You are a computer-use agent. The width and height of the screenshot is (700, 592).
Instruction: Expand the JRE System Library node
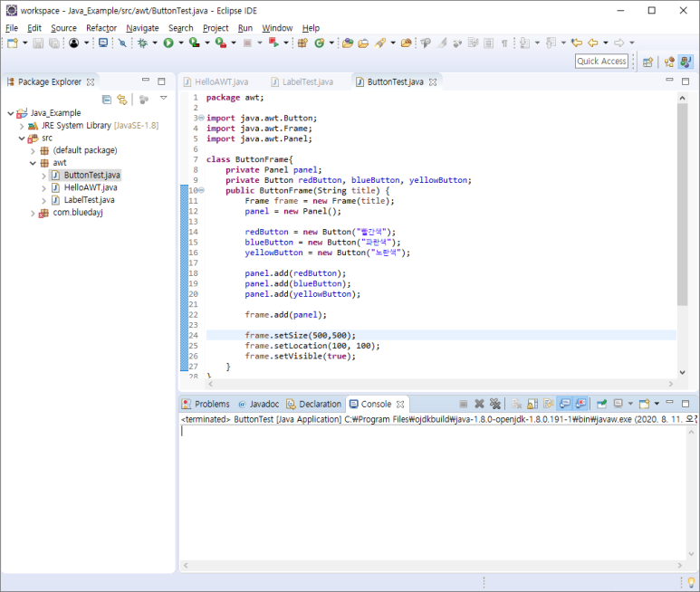click(22, 126)
